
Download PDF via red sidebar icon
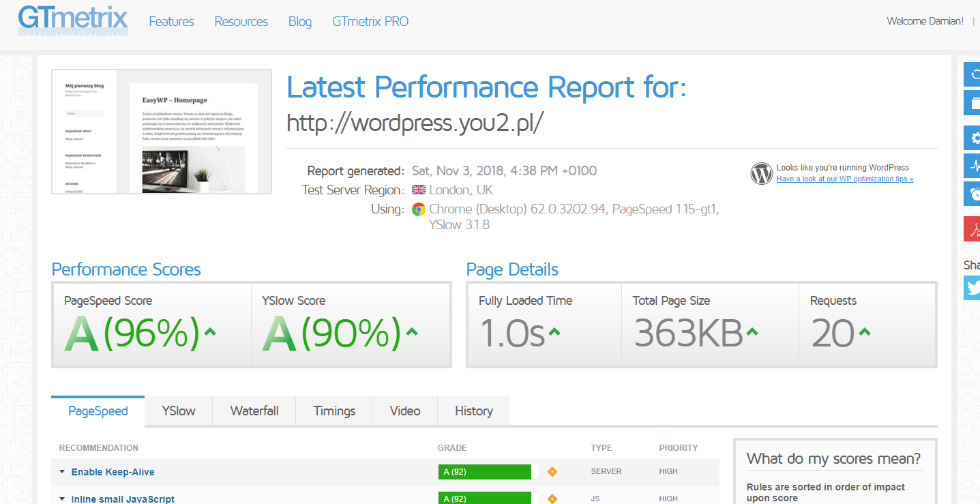(x=972, y=228)
